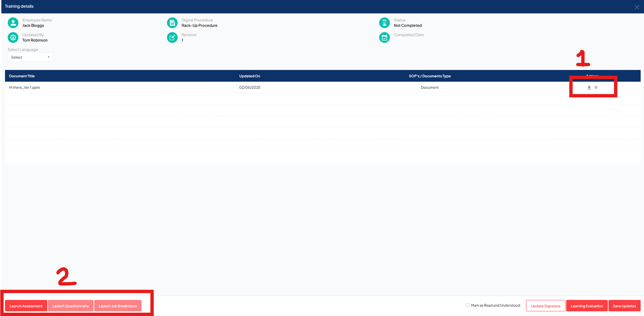
Task: Save Updates to the training record
Action: (x=624, y=306)
